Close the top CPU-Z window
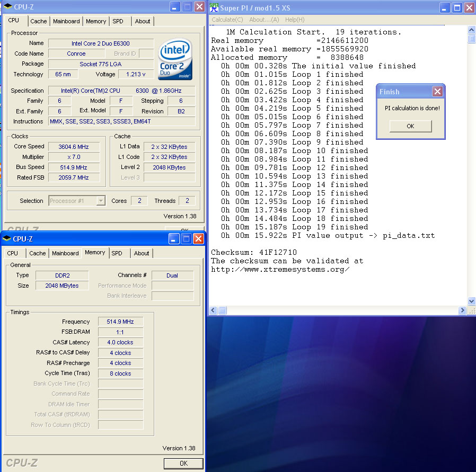Screen dimensions: 476x472 point(199,7)
